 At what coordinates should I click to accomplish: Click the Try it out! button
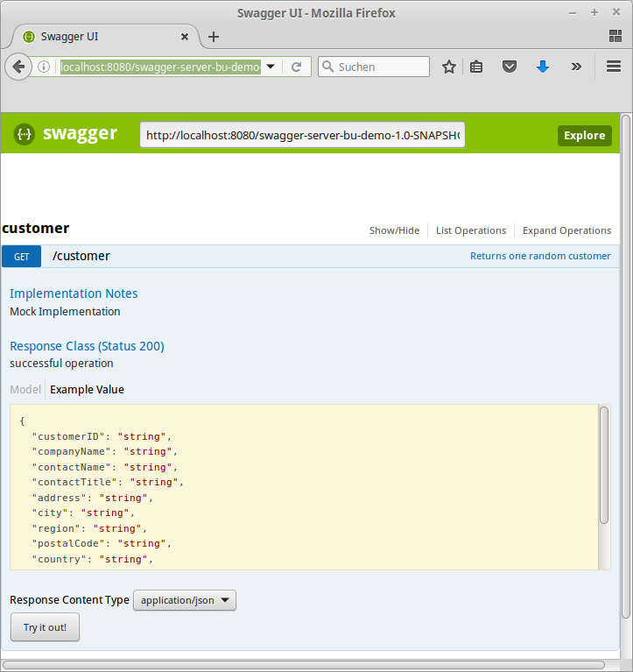pyautogui.click(x=45, y=627)
